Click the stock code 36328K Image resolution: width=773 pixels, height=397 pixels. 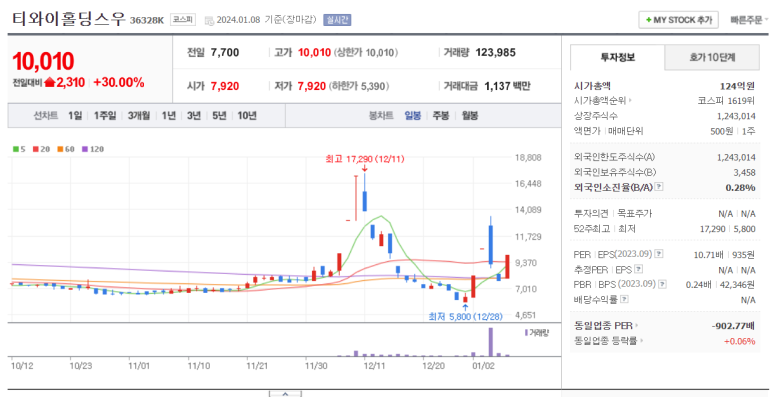tap(147, 20)
